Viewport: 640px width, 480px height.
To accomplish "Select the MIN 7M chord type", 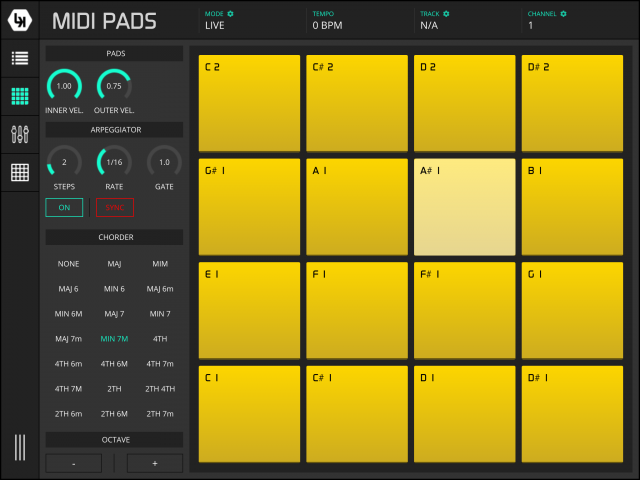I will click(114, 339).
